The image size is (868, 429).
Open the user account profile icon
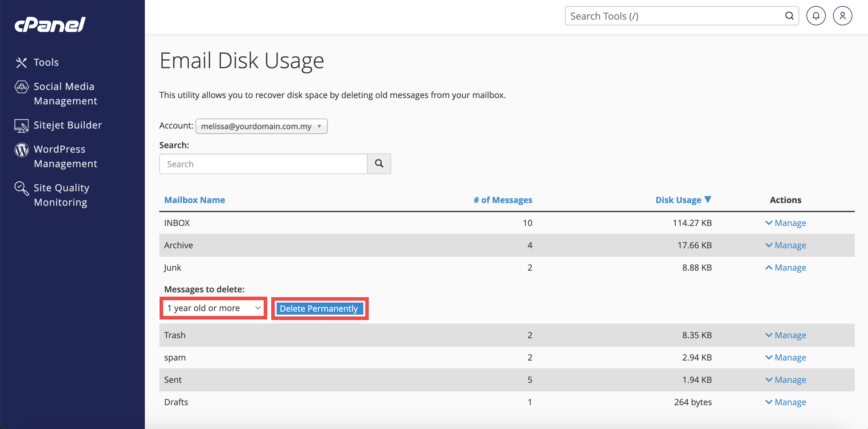[842, 16]
